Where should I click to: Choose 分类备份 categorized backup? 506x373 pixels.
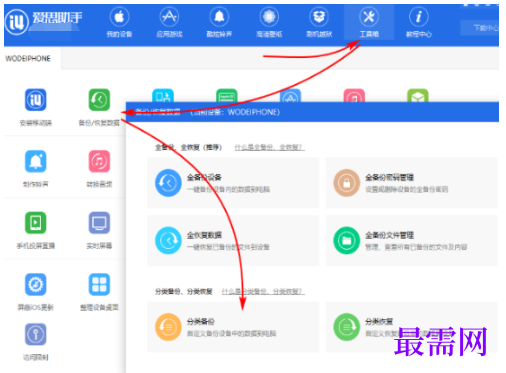pyautogui.click(x=233, y=327)
